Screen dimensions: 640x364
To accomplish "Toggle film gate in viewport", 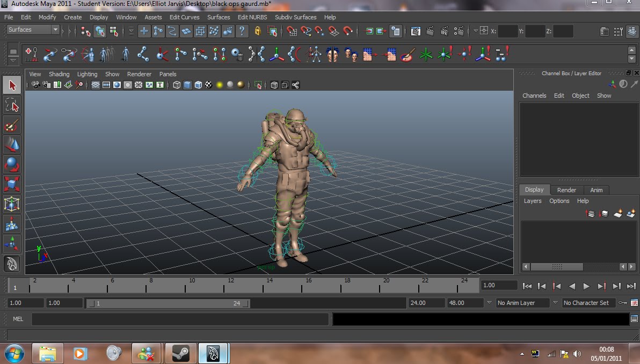I will pyautogui.click(x=106, y=85).
